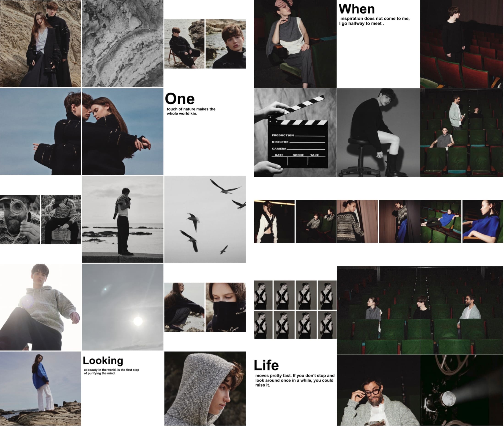
Task: Open the woman in gray vest theater photo
Action: click(295, 44)
